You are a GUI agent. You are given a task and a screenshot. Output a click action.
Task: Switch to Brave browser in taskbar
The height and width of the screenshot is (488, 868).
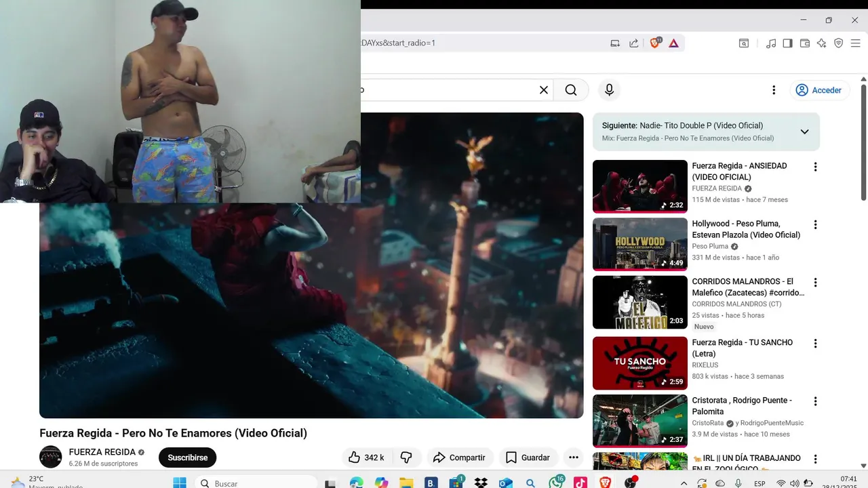pyautogui.click(x=605, y=483)
